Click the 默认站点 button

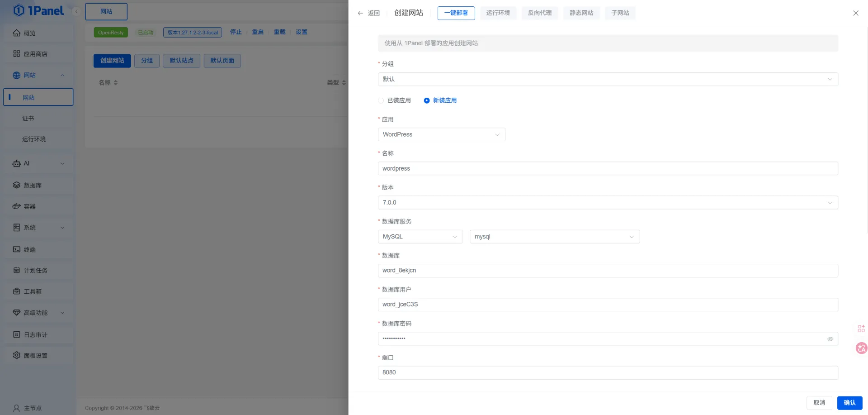pos(182,61)
